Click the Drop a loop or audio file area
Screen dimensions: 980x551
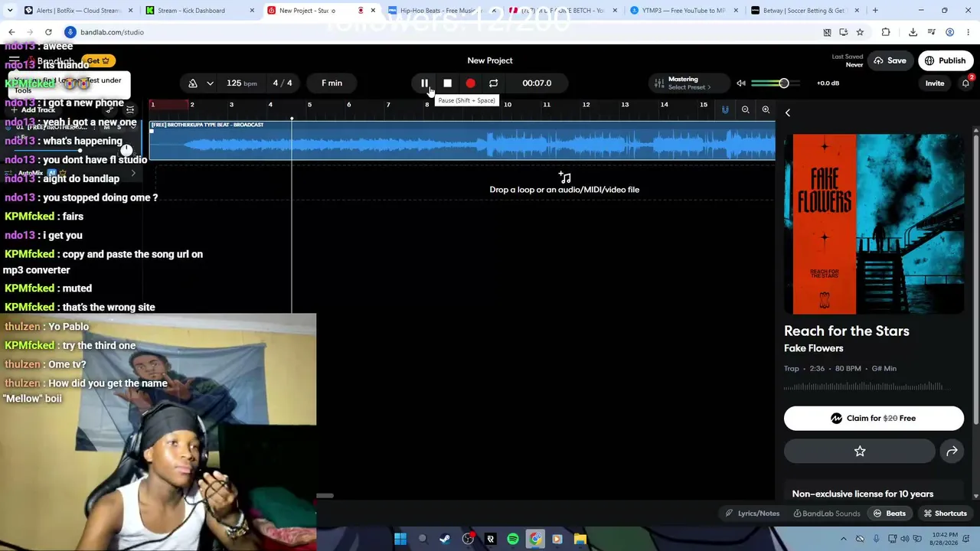click(x=564, y=184)
